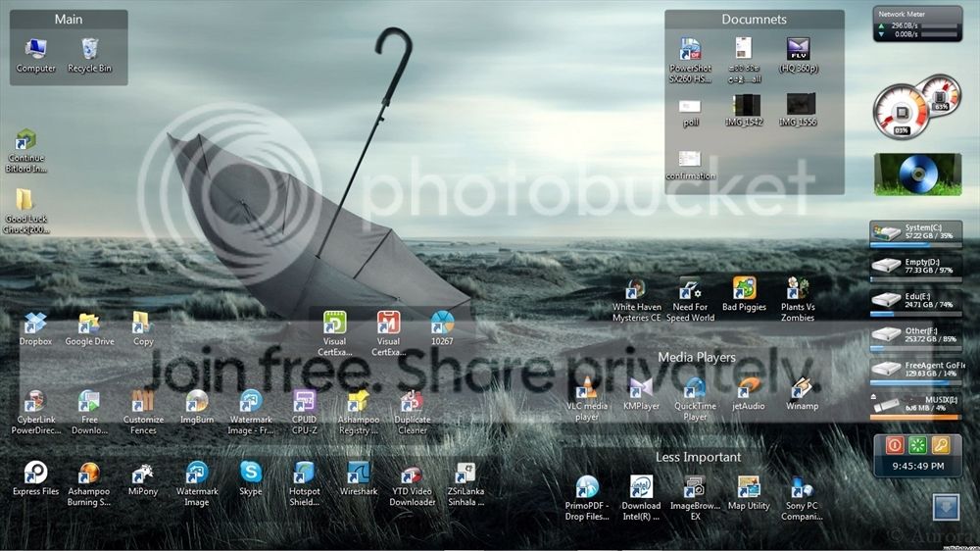This screenshot has height=551, width=980.
Task: Open the FreeAgent GoFlex drive entry
Action: (916, 371)
